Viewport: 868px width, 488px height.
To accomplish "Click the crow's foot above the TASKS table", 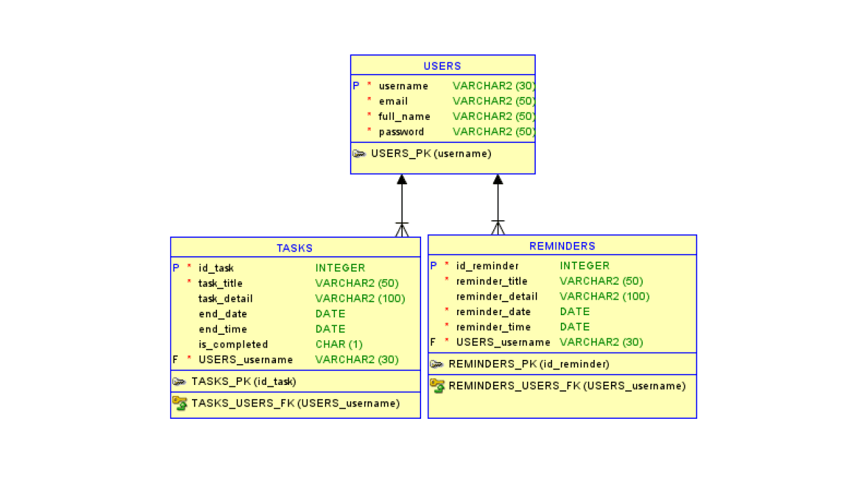I will tap(402, 229).
